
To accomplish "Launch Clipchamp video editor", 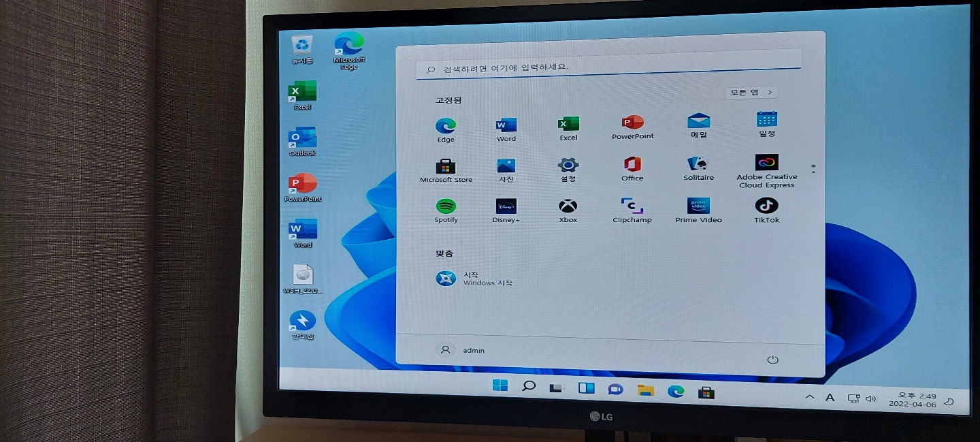I will [632, 211].
